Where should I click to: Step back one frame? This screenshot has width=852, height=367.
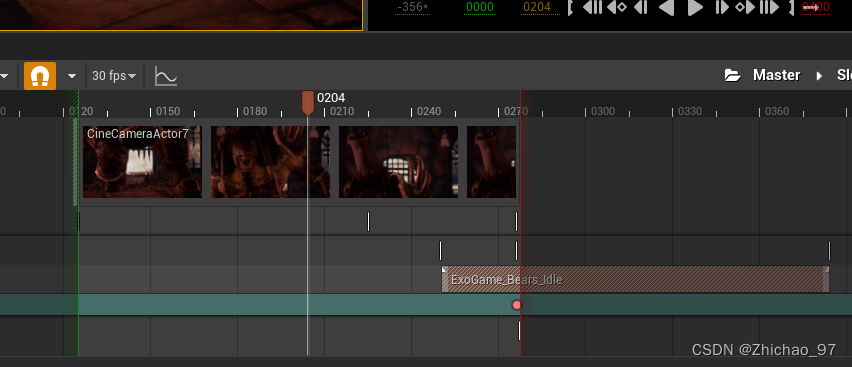(x=641, y=8)
